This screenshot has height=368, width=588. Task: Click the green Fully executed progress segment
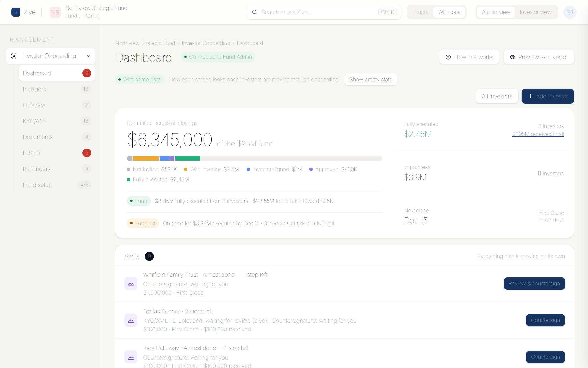(x=188, y=158)
